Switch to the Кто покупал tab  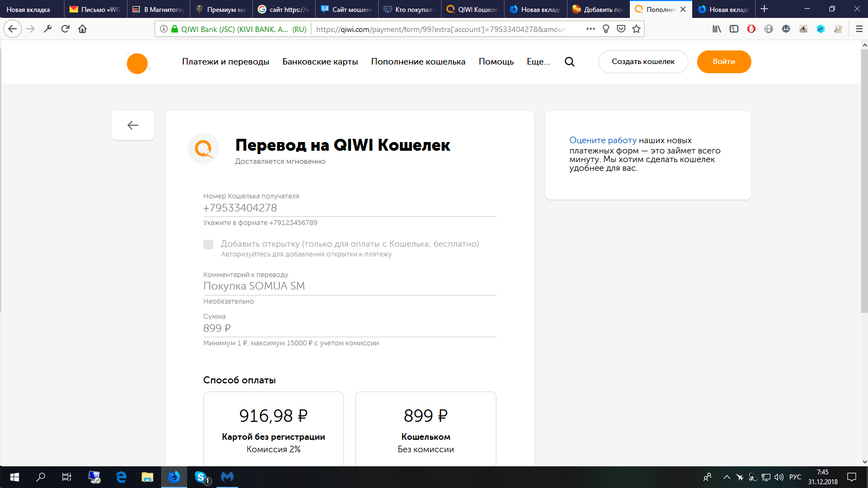coord(409,9)
